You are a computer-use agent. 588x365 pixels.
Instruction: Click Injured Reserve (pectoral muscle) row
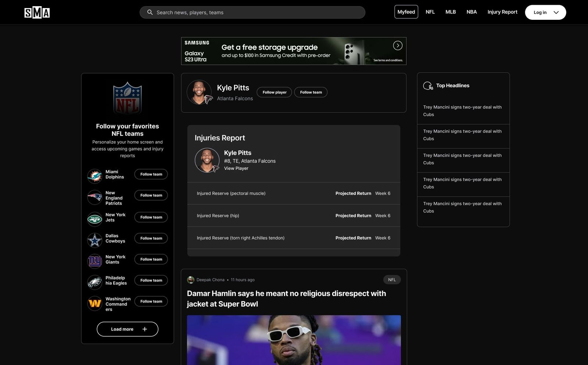click(x=294, y=193)
